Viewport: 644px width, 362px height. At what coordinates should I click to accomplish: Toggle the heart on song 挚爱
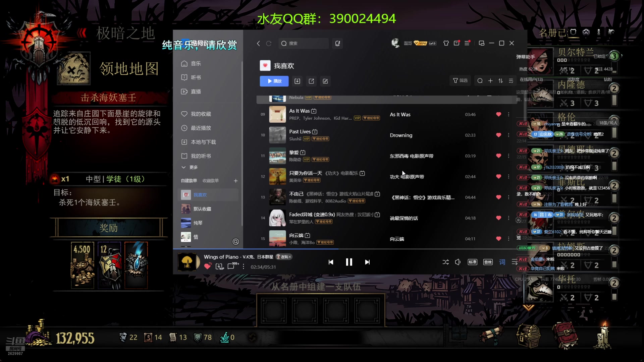click(x=498, y=156)
